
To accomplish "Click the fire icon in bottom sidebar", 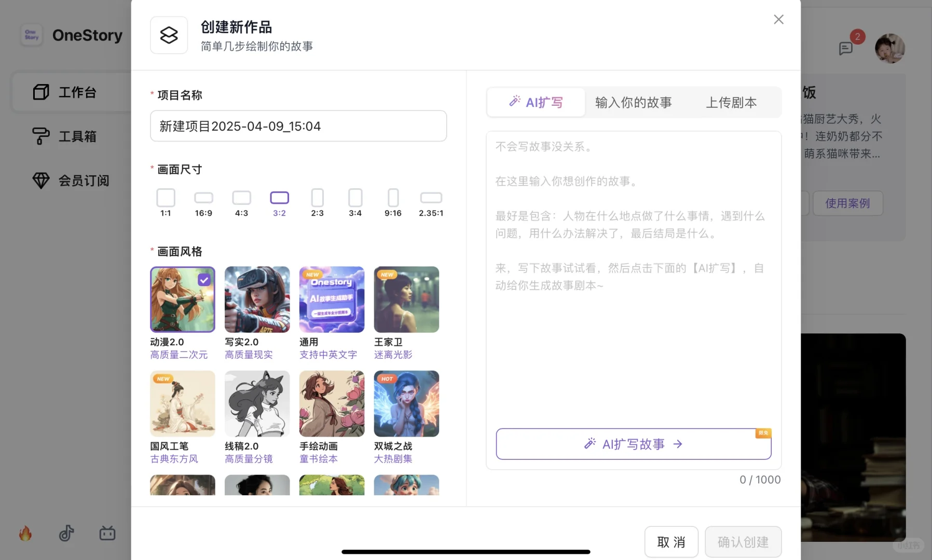I will point(24,533).
